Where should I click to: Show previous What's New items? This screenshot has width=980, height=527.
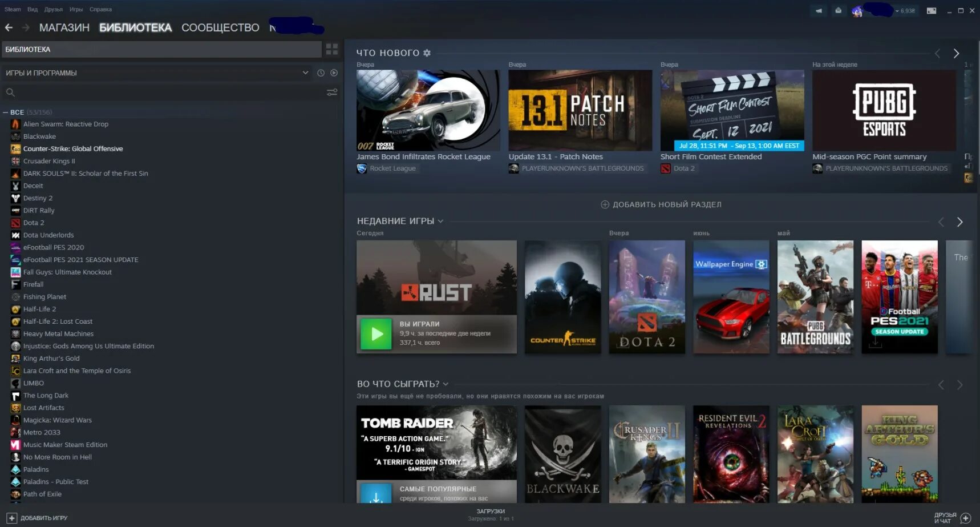937,53
